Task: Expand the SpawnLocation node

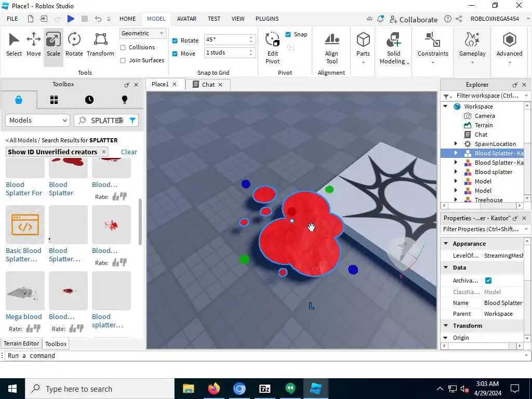Action: click(x=456, y=143)
